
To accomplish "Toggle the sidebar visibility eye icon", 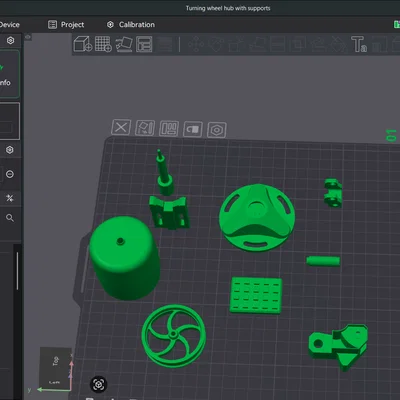I will point(28,37).
